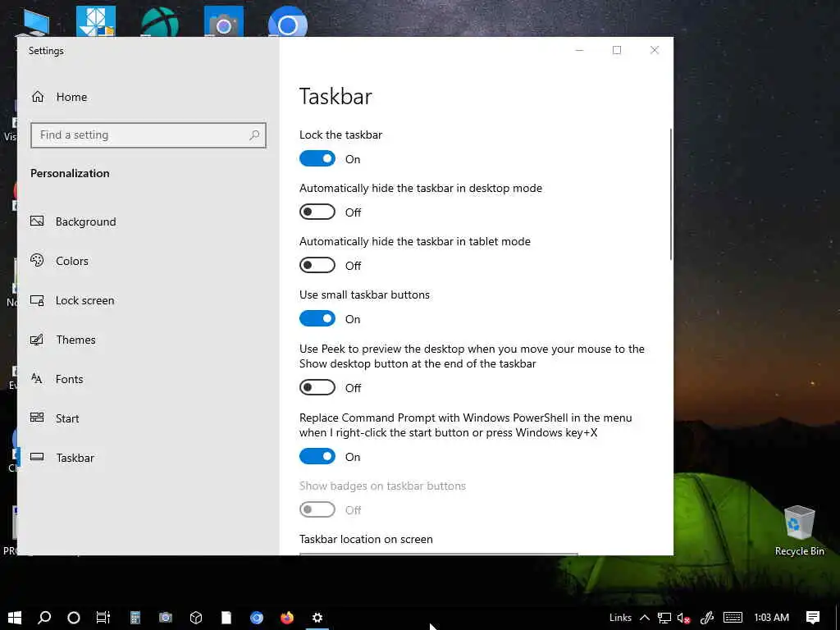Click the Settings window scrollbar
This screenshot has height=630, width=840.
[670, 194]
